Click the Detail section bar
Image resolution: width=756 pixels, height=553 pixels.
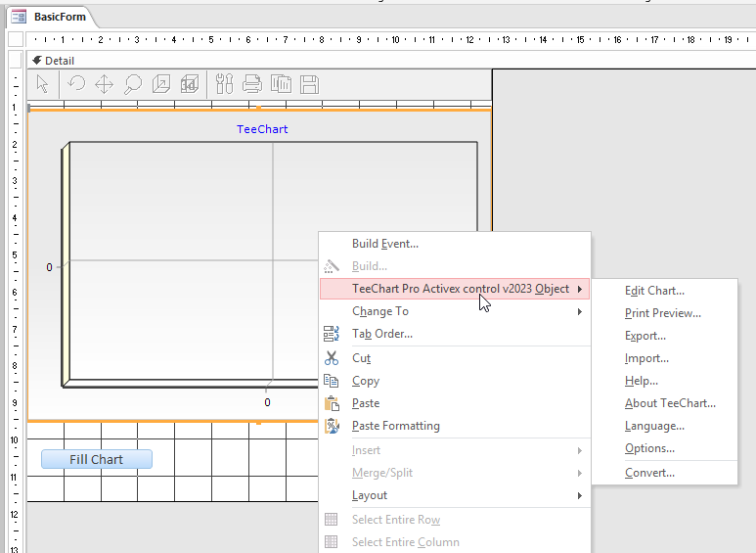(x=391, y=61)
